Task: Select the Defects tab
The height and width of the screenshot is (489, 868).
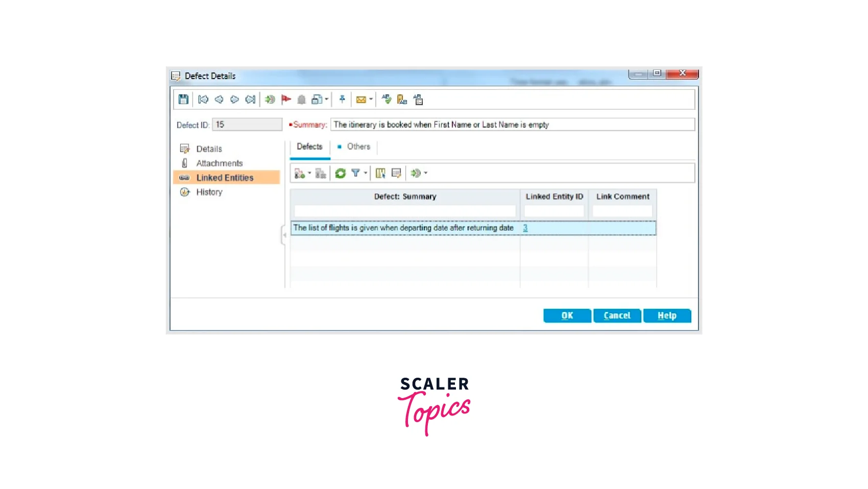Action: 309,147
